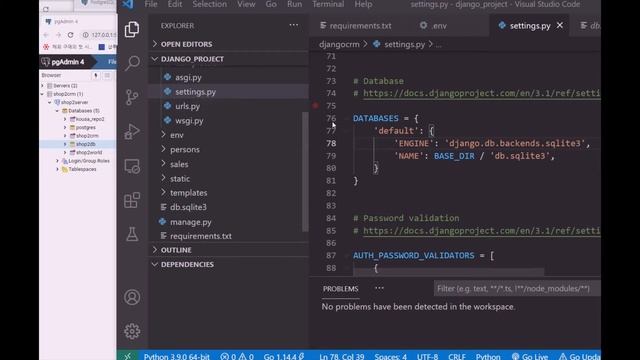Open the Accounts menu icon
Viewport: 640px width, 360px height.
click(x=132, y=297)
